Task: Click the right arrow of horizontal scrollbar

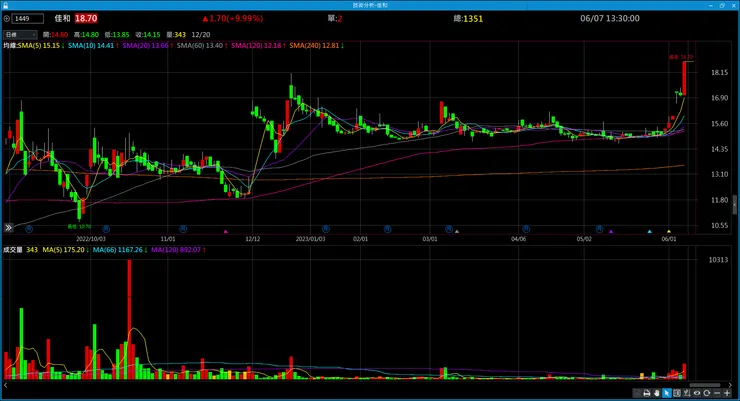Action: pos(730,385)
